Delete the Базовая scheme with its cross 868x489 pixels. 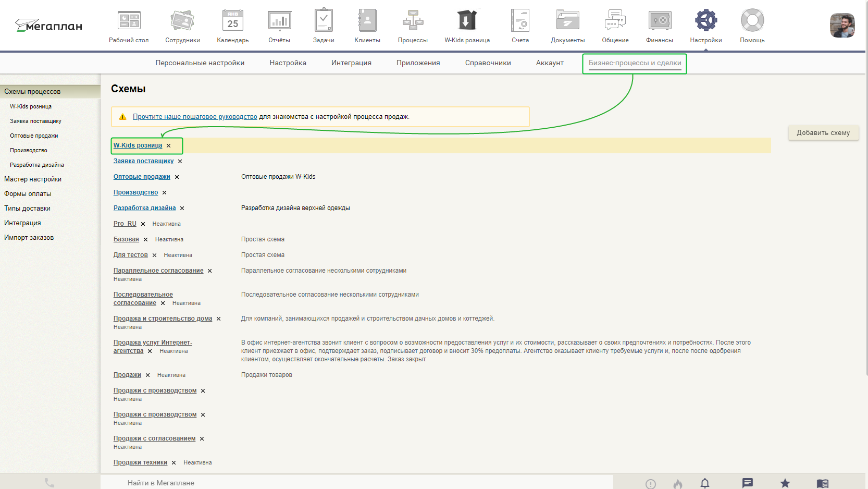coord(146,240)
